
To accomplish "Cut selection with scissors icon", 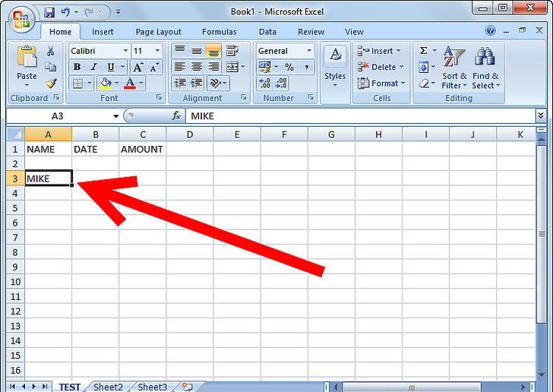I will (50, 51).
